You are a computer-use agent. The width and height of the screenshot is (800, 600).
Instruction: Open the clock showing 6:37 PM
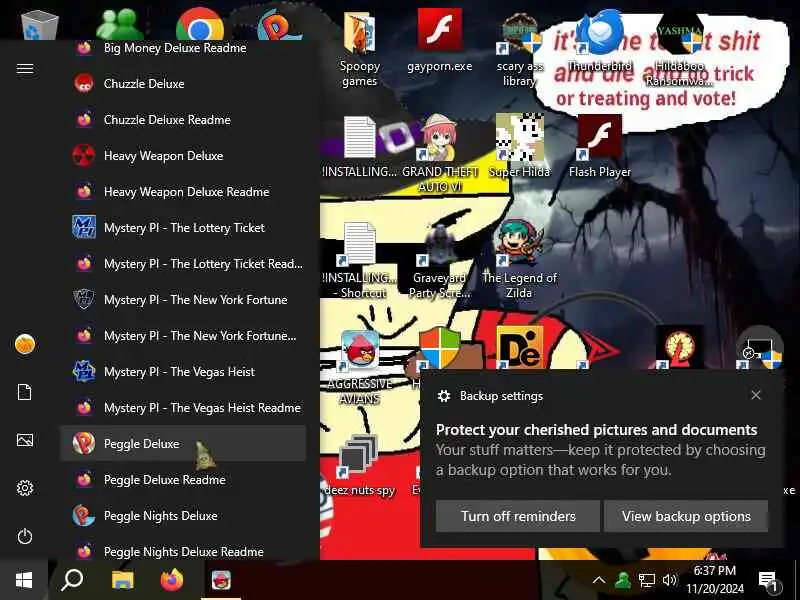click(714, 580)
